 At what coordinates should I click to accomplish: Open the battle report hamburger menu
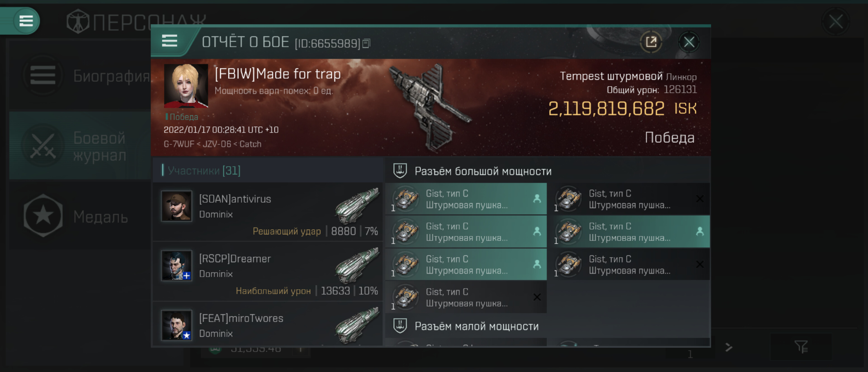click(170, 41)
